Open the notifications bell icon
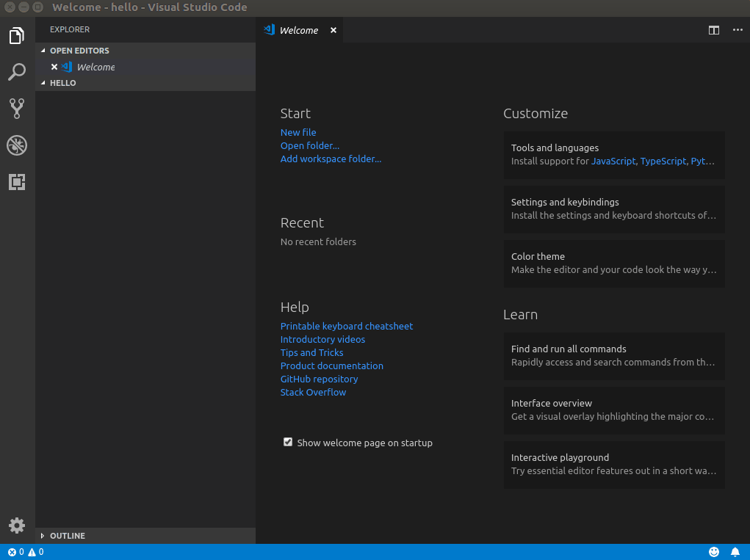Viewport: 750px width, 560px height. [x=735, y=552]
